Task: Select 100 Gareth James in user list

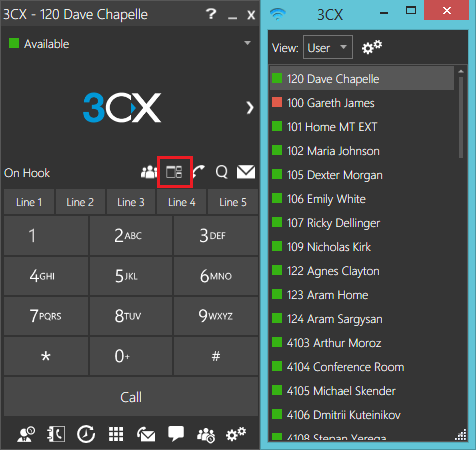Action: (362, 103)
